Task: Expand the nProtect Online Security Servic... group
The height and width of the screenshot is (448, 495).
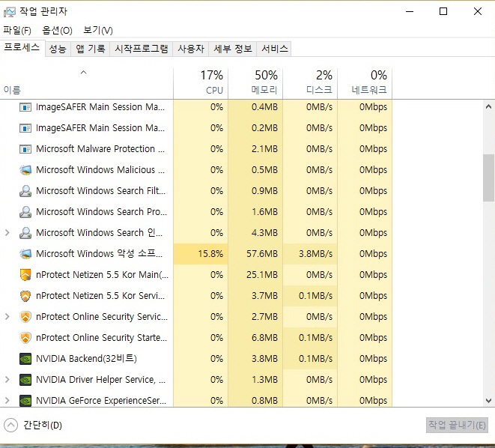Action: (x=7, y=317)
